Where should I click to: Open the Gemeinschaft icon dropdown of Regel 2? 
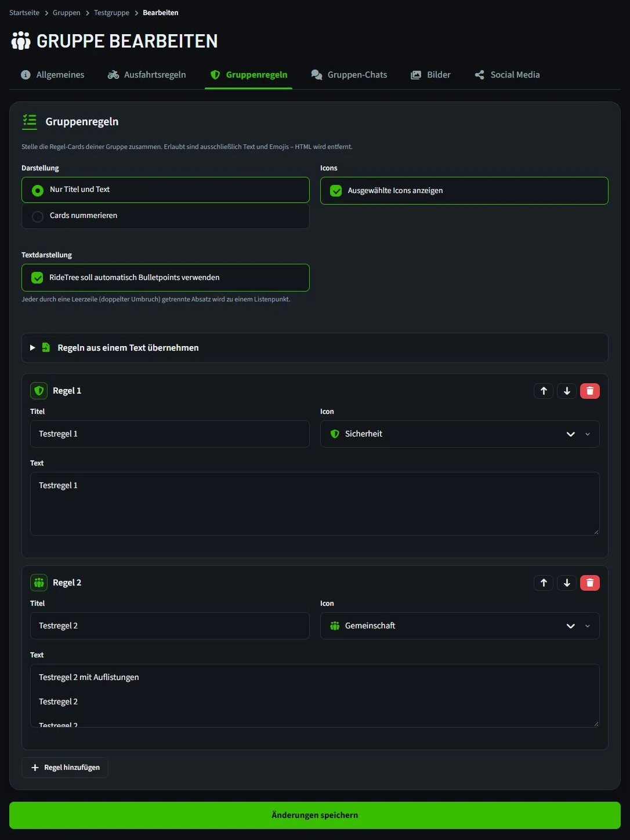tap(460, 626)
